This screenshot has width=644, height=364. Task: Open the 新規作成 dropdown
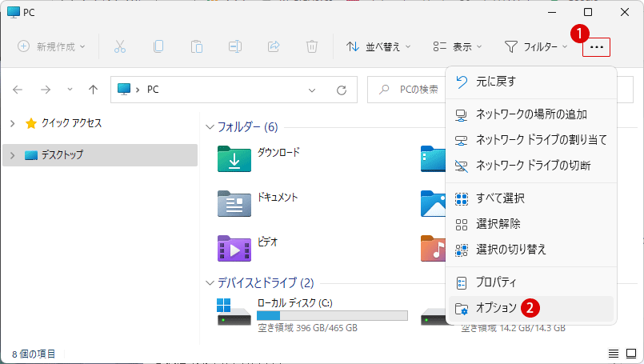[x=51, y=46]
